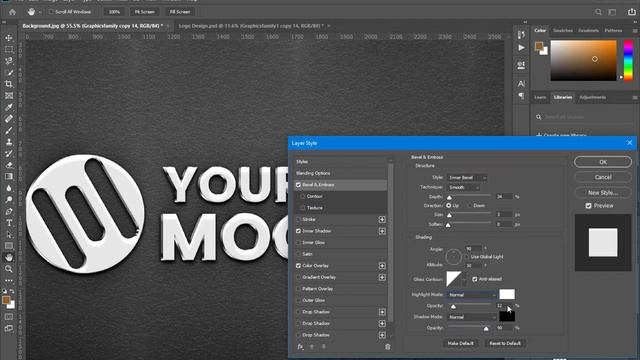Toggle the Bevel & Emboss checkbox
Screen dimensions: 640x360
(x=298, y=185)
